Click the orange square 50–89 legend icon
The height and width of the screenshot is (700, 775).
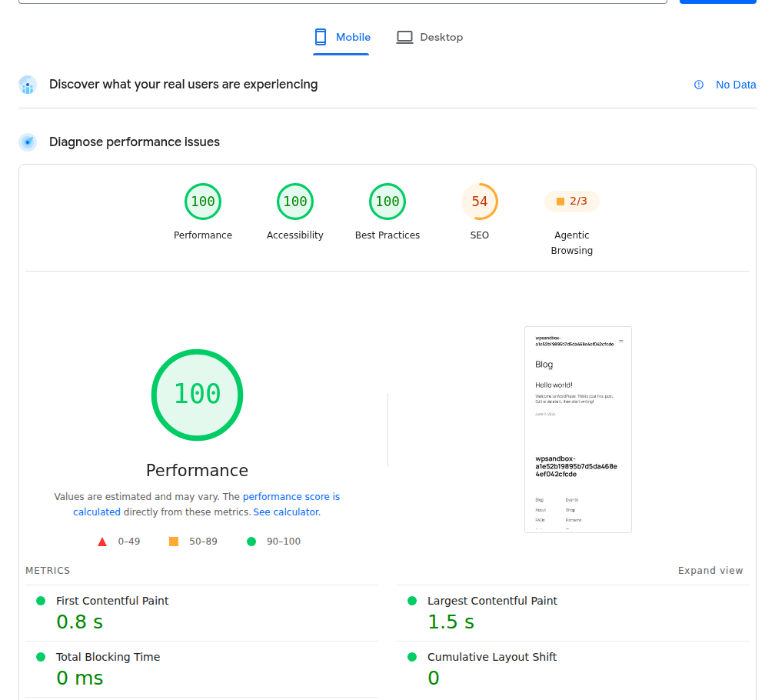pyautogui.click(x=174, y=542)
